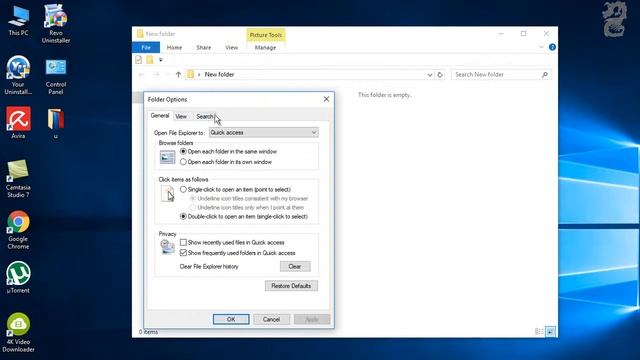640x360 pixels.
Task: Switch to the View tab in Folder Options
Action: tap(181, 116)
